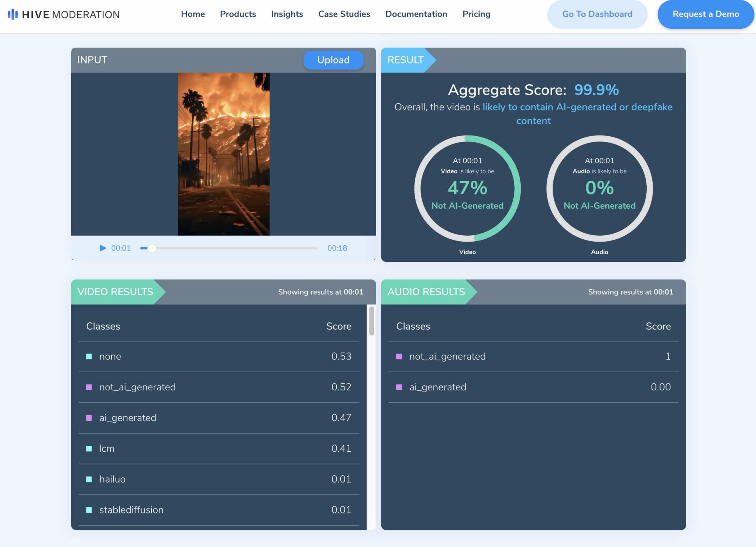The image size is (756, 547).
Task: Click the video seek slider handle
Action: (152, 248)
